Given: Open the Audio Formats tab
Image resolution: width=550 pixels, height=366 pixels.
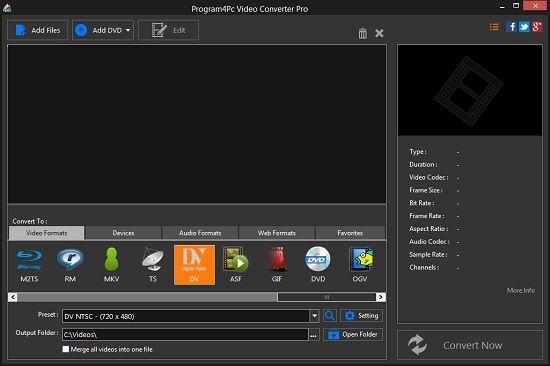Looking at the screenshot, I should click(200, 233).
